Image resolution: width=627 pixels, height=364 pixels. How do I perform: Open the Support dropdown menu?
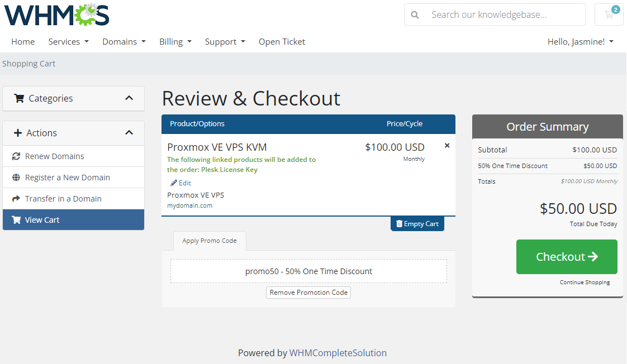pyautogui.click(x=225, y=41)
